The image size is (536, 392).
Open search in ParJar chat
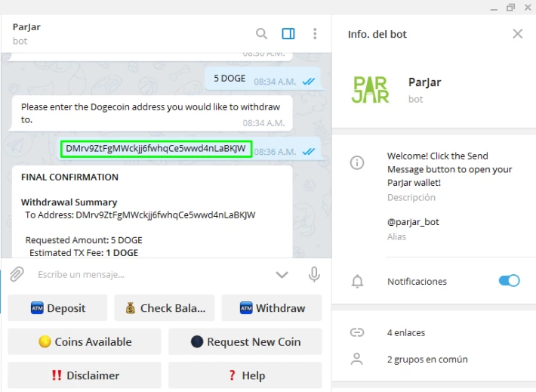[261, 33]
